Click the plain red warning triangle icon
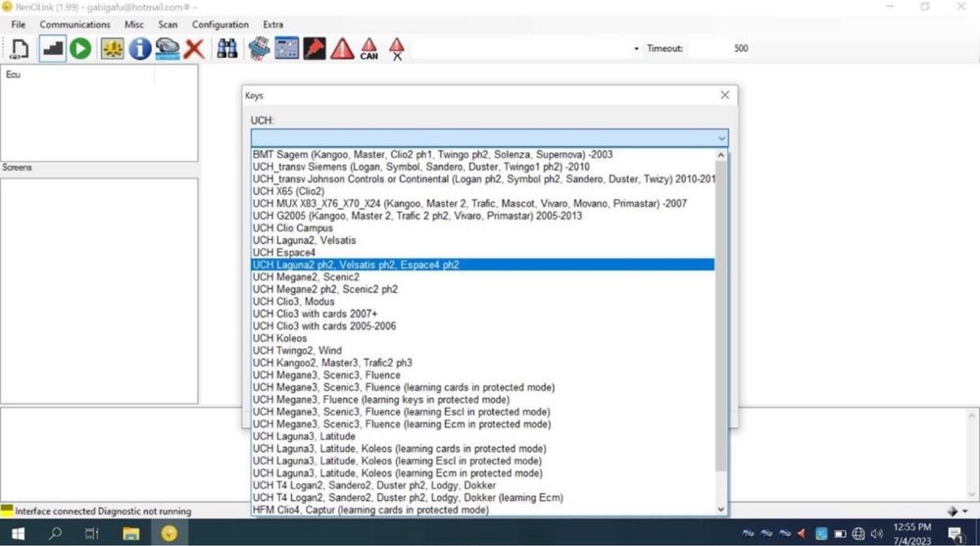The width and height of the screenshot is (980, 546). [x=342, y=49]
